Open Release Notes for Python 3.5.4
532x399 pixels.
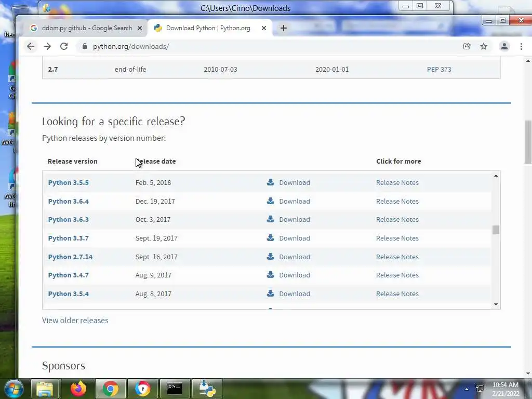[397, 294]
